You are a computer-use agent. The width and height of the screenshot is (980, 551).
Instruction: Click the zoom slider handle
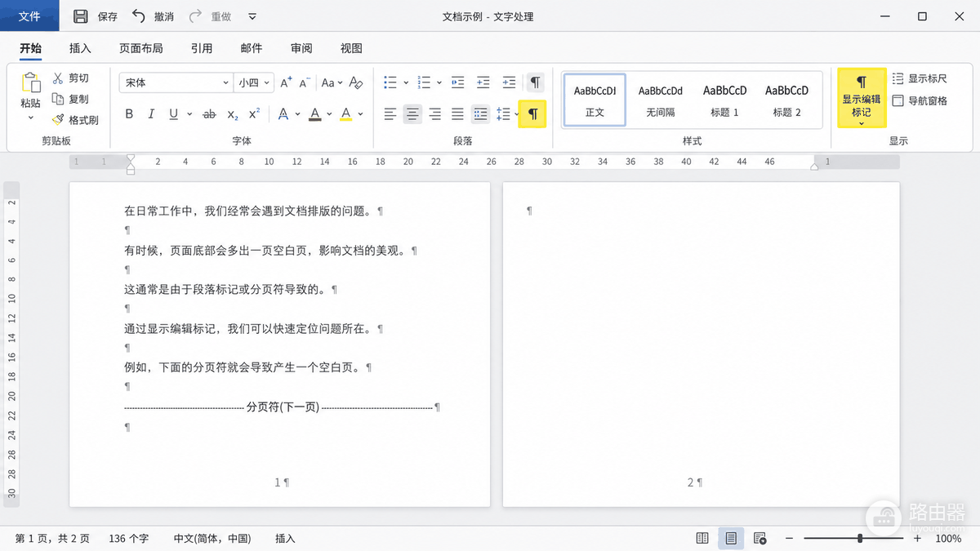[860, 539]
